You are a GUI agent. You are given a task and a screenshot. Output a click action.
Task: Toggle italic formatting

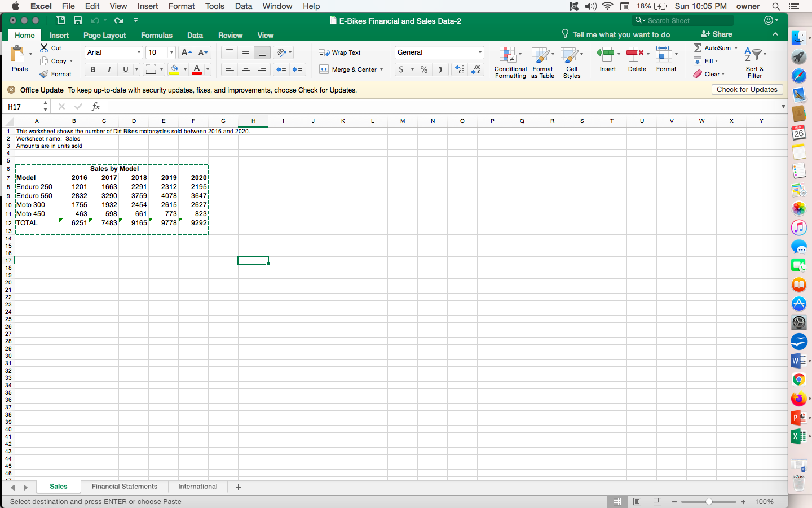[x=109, y=69]
